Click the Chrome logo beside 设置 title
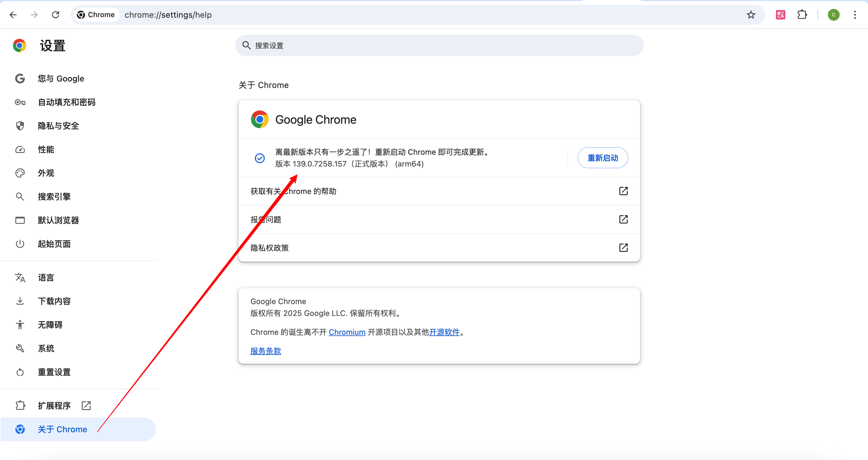Viewport: 868px width, 460px height. (19, 45)
